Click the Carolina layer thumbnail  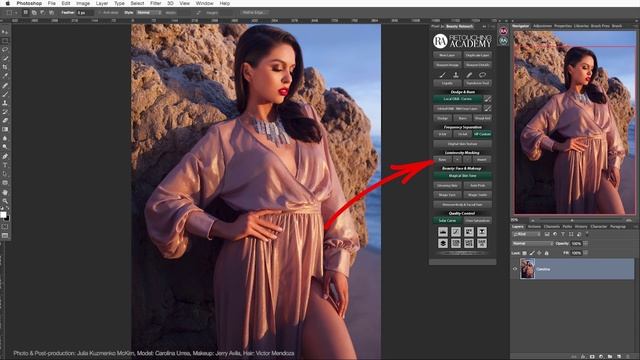(527, 269)
